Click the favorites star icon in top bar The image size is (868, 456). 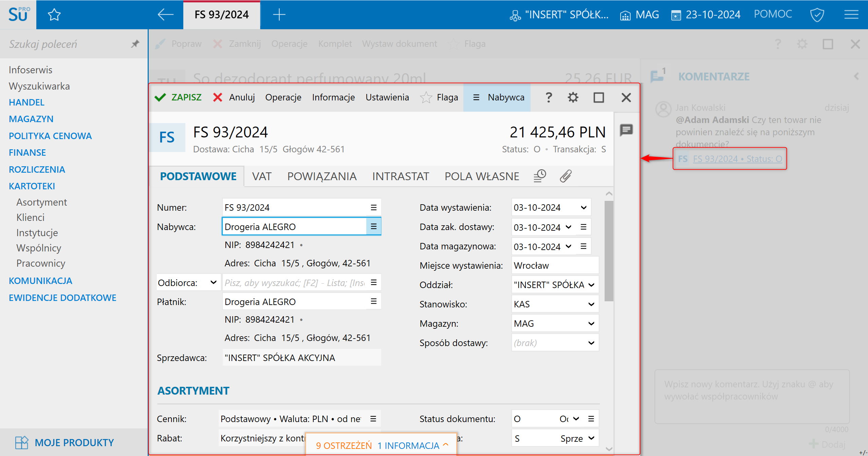54,15
